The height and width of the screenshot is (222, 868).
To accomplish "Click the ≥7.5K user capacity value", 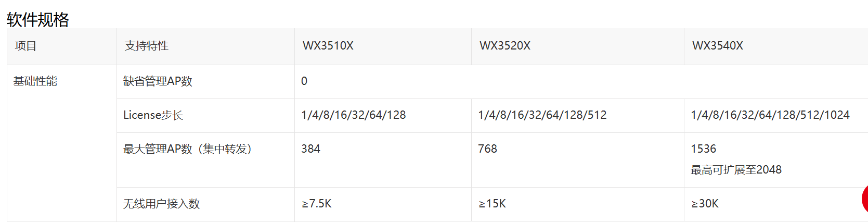I will coord(317,204).
